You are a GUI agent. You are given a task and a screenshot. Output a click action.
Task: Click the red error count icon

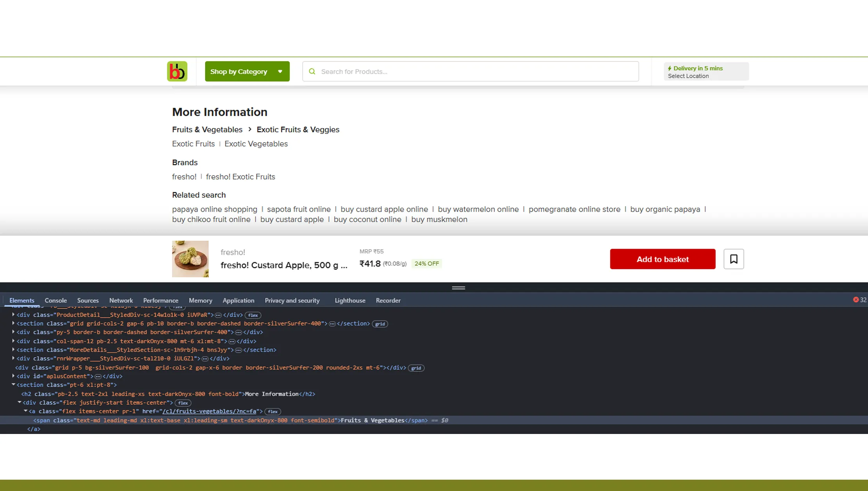coord(856,300)
